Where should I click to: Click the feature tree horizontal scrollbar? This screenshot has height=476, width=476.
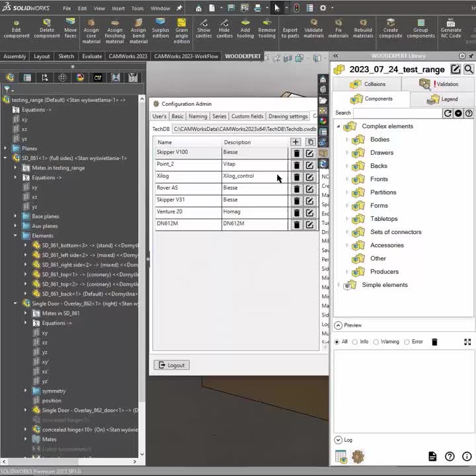(x=70, y=461)
